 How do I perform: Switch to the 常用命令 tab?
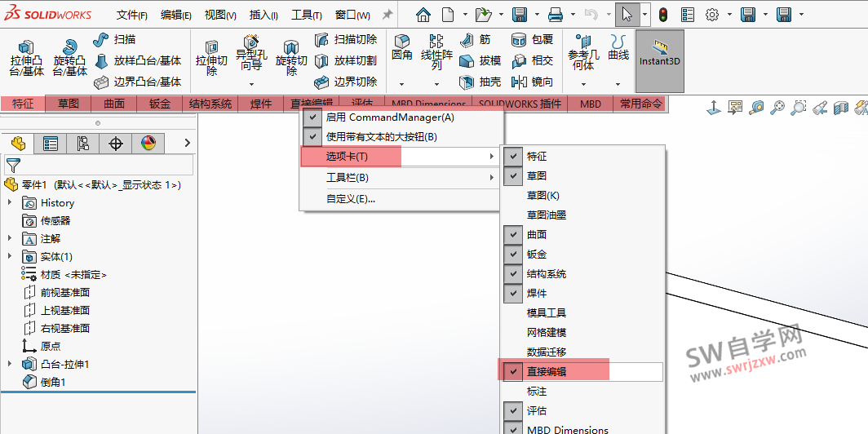coord(640,104)
